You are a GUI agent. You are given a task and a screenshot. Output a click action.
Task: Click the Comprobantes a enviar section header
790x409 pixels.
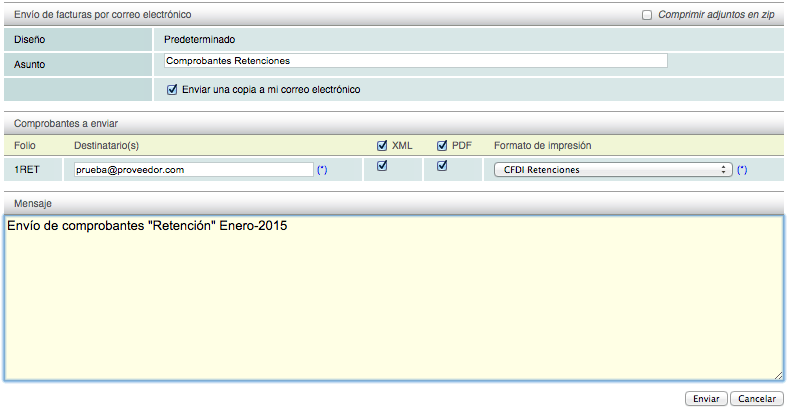65,124
